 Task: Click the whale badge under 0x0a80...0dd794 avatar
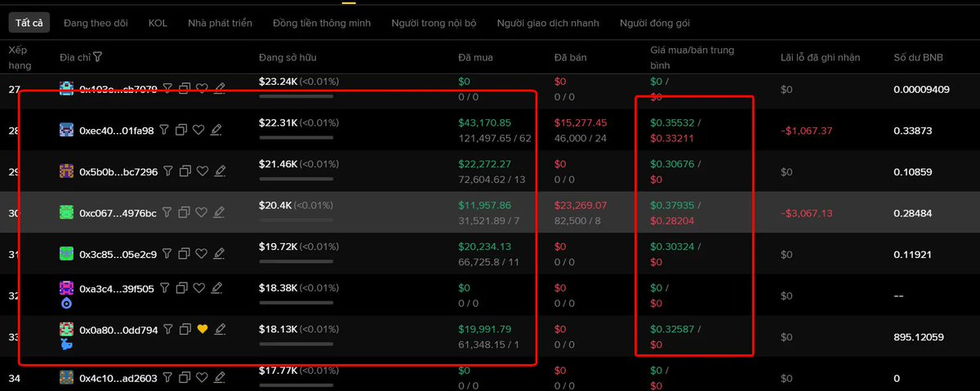click(67, 344)
